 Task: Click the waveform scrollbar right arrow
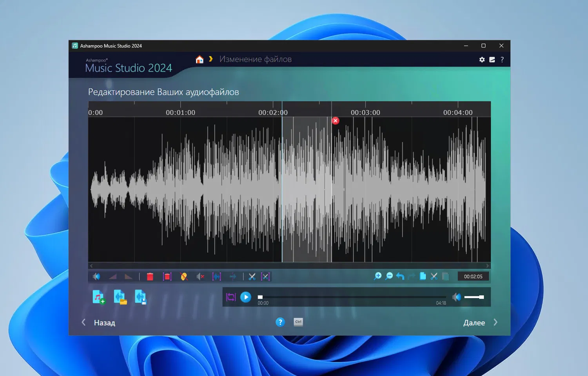488,266
